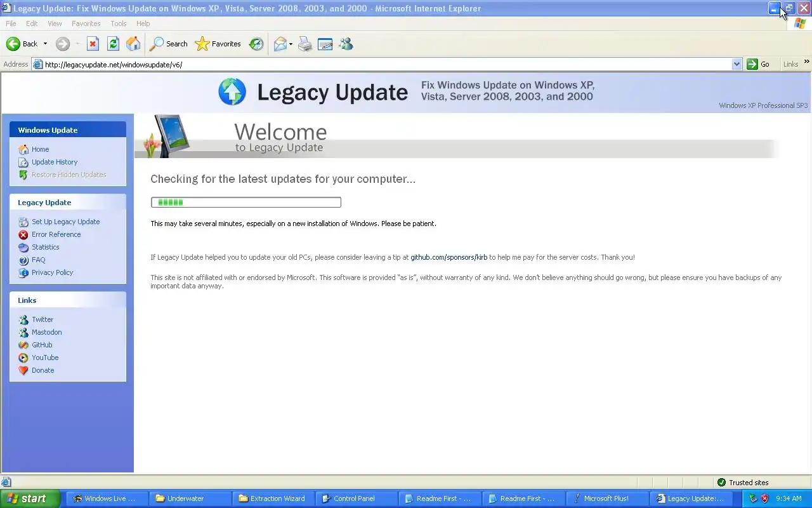This screenshot has width=812, height=508.
Task: Expand the address bar dropdown arrow
Action: pos(737,64)
